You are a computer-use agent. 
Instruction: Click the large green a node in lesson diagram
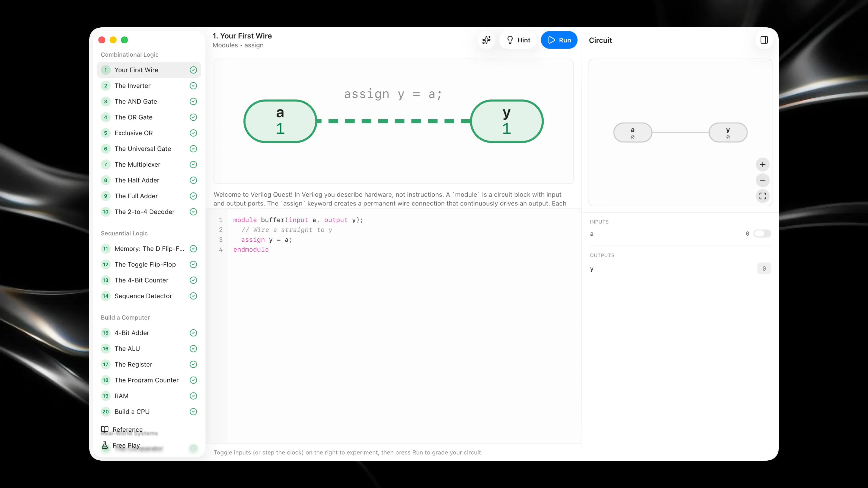[x=280, y=121]
